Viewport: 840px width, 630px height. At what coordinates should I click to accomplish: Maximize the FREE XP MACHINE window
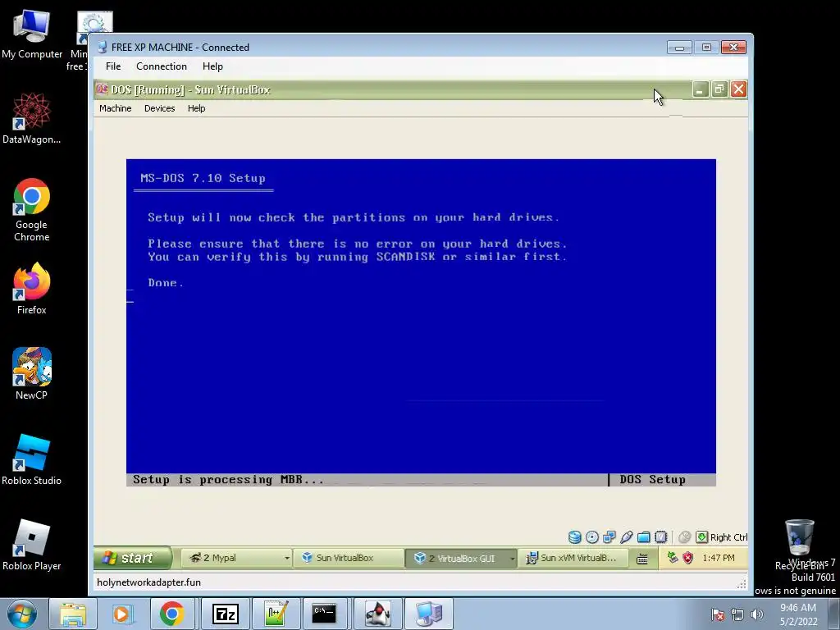coord(706,47)
